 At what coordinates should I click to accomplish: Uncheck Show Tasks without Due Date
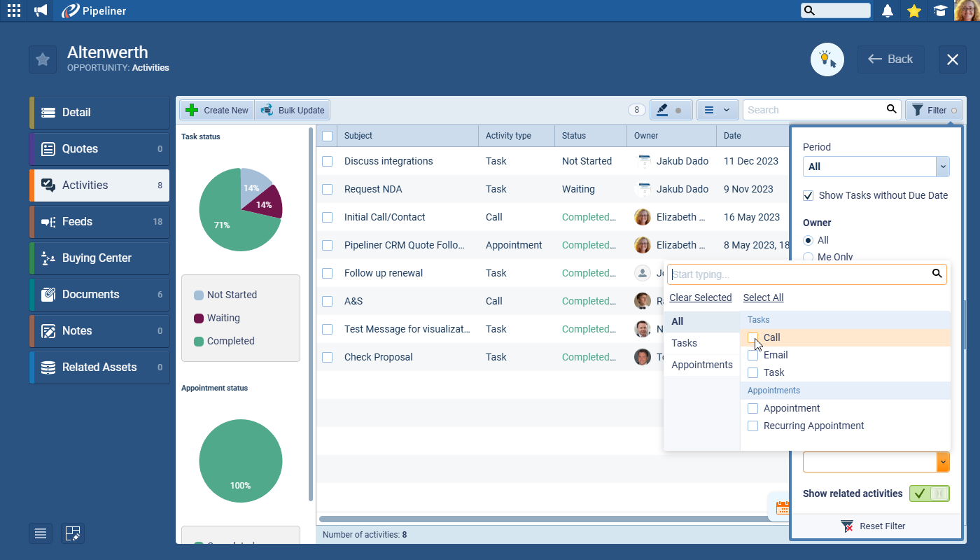point(808,195)
